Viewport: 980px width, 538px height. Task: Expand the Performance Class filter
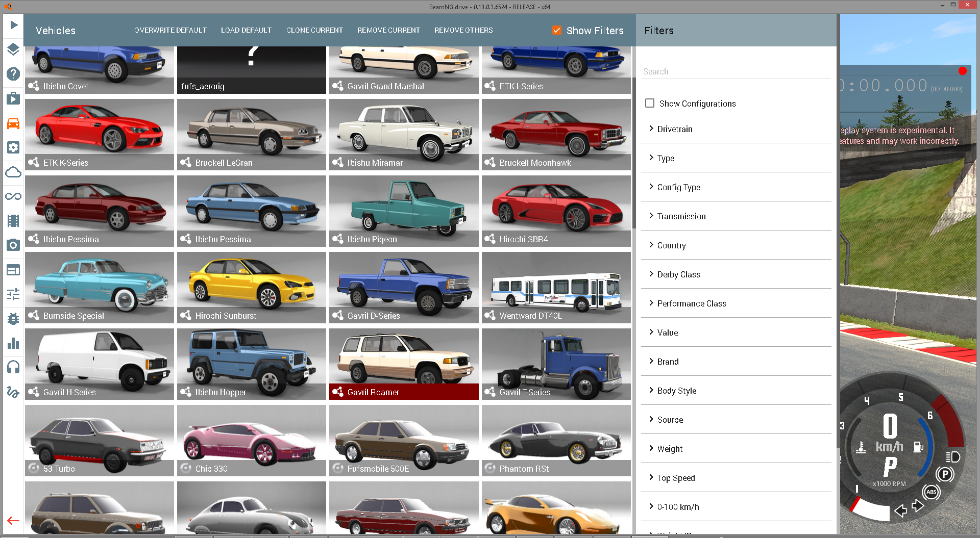point(736,303)
